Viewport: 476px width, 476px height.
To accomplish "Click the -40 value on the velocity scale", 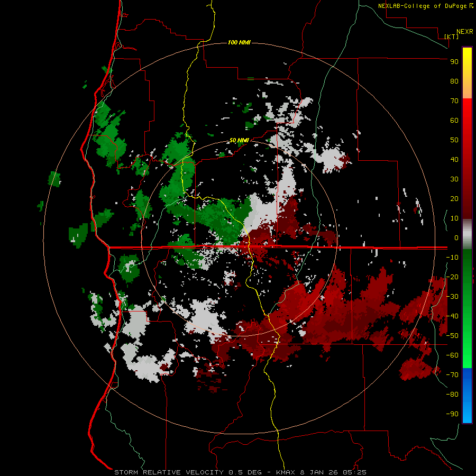I will 452,316.
